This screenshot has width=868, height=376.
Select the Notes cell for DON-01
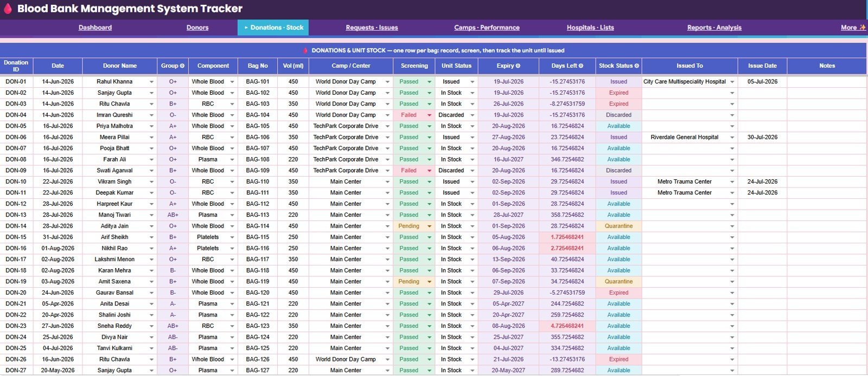click(827, 82)
